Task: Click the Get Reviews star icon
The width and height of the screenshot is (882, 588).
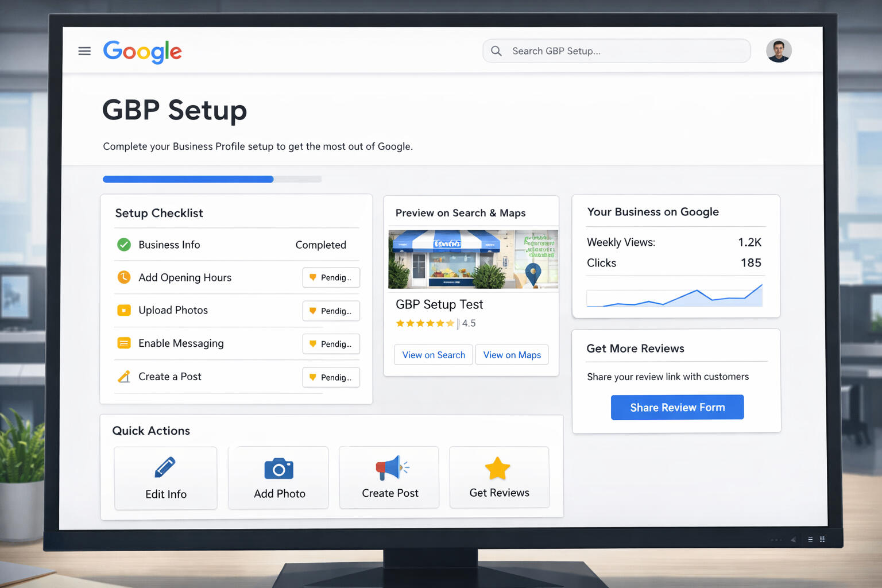Action: point(497,468)
